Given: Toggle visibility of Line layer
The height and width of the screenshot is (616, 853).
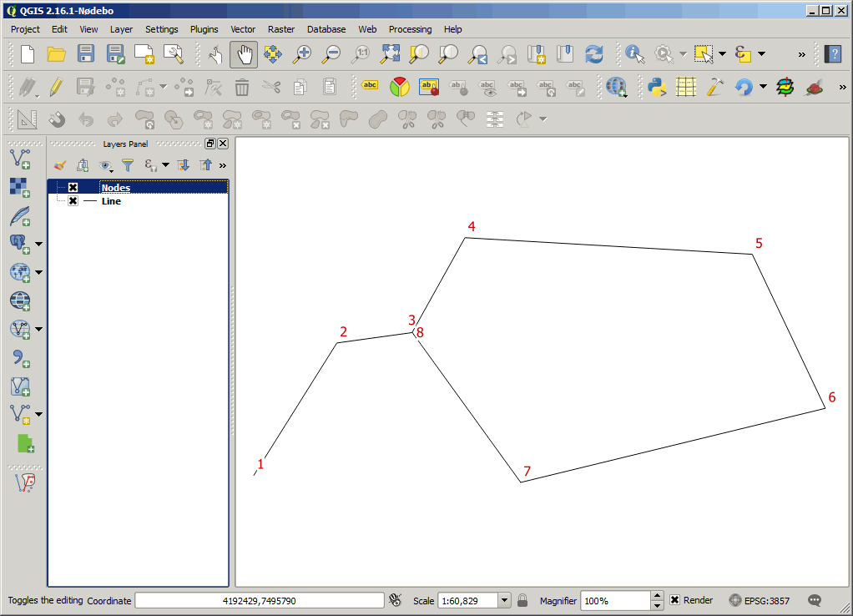Looking at the screenshot, I should pos(73,201).
